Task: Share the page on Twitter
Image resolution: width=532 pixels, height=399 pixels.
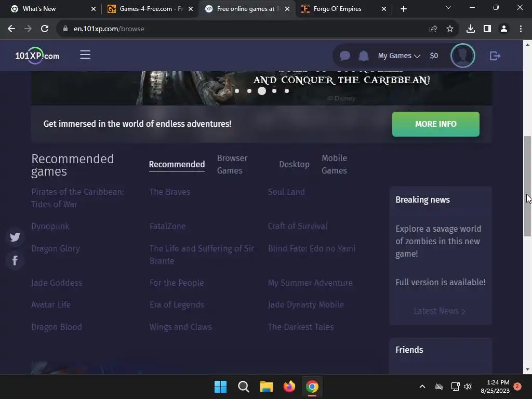Action: [x=15, y=237]
